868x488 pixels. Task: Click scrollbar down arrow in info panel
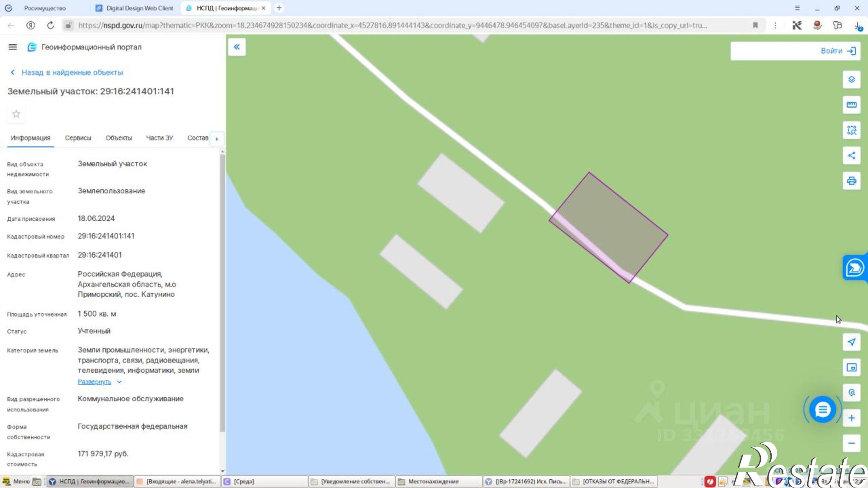(223, 471)
